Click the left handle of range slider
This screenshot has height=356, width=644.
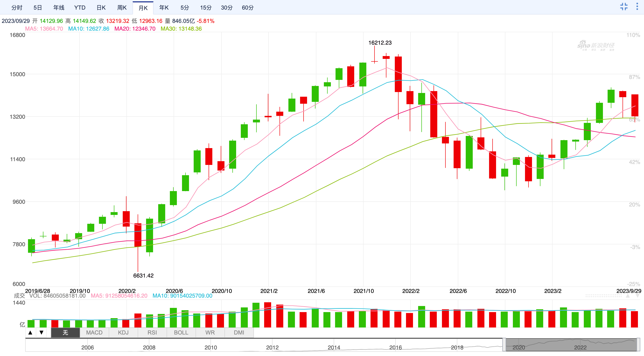tap(504, 345)
